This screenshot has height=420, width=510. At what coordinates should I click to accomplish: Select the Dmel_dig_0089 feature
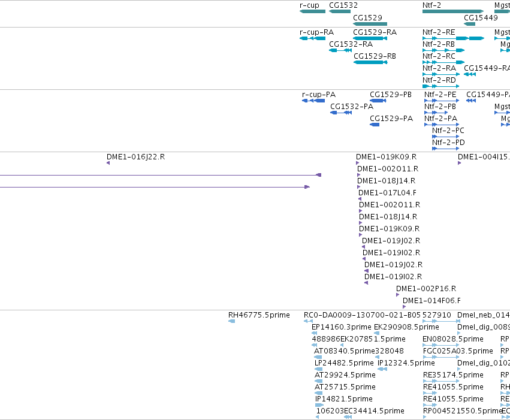click(x=459, y=334)
